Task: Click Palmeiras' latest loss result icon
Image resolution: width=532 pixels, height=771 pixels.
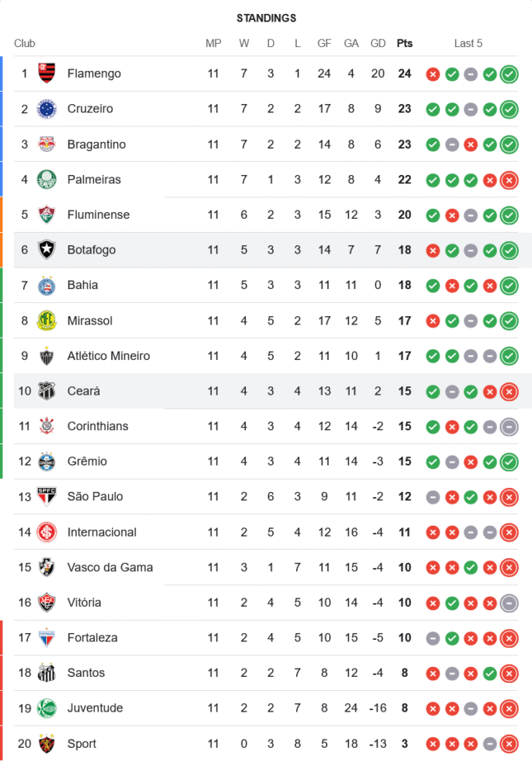Action: click(509, 180)
